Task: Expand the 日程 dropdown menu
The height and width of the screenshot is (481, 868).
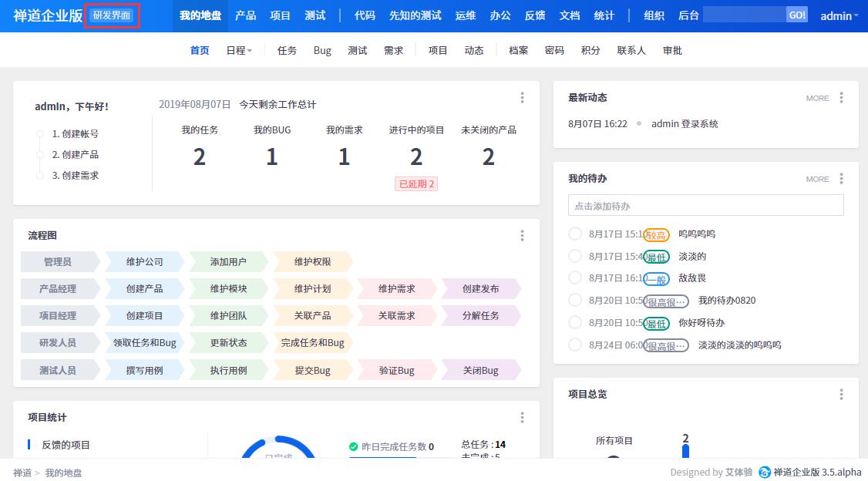Action: pos(239,51)
